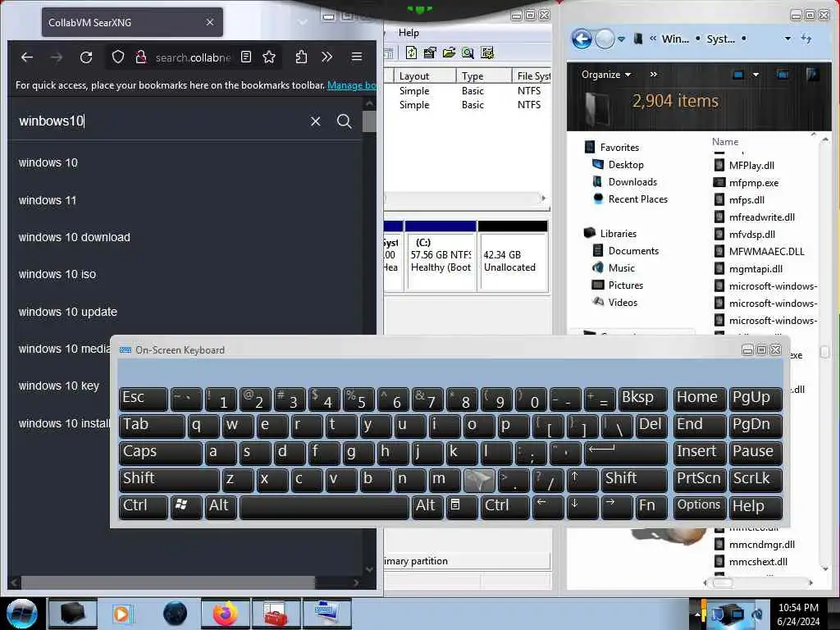
Task: Select the CollabVM SearXNG tab
Action: [x=132, y=22]
